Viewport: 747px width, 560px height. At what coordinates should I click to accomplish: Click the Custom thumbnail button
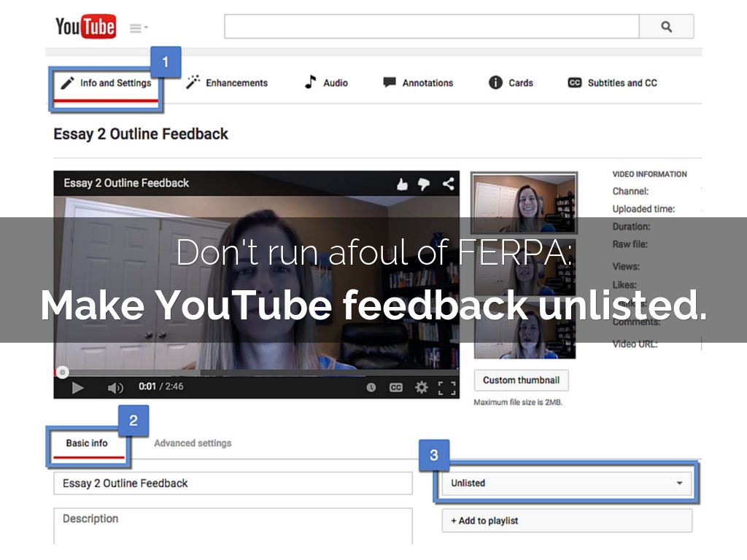521,380
